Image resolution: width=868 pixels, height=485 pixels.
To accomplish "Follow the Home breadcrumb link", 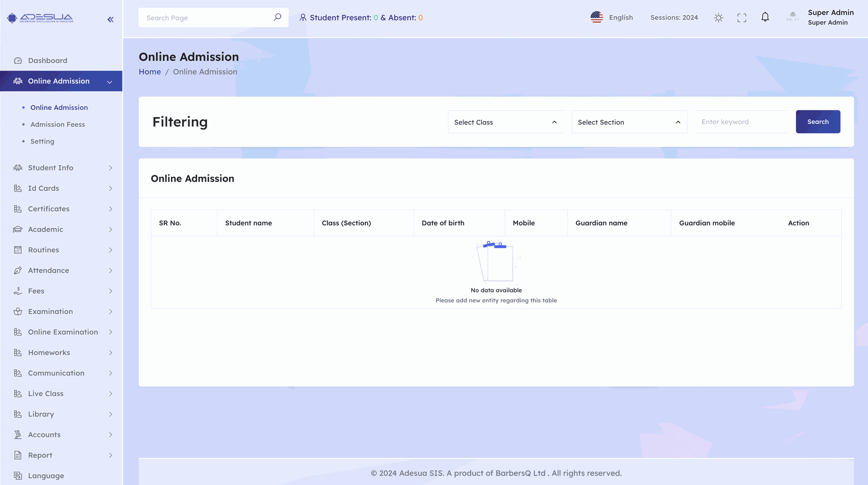I will pos(150,72).
